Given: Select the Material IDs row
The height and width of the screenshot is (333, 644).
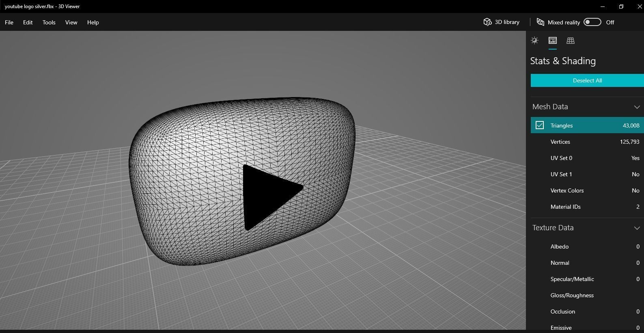Looking at the screenshot, I should 587,207.
